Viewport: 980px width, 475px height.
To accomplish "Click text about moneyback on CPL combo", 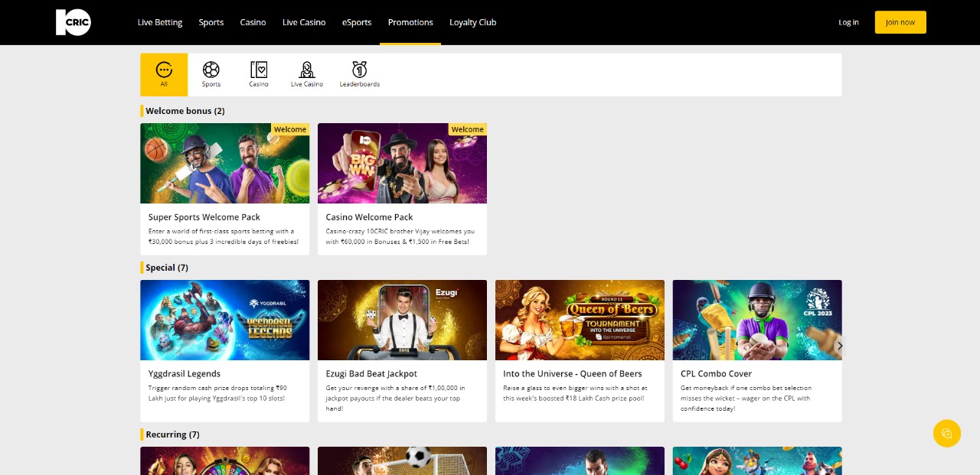I will (746, 399).
